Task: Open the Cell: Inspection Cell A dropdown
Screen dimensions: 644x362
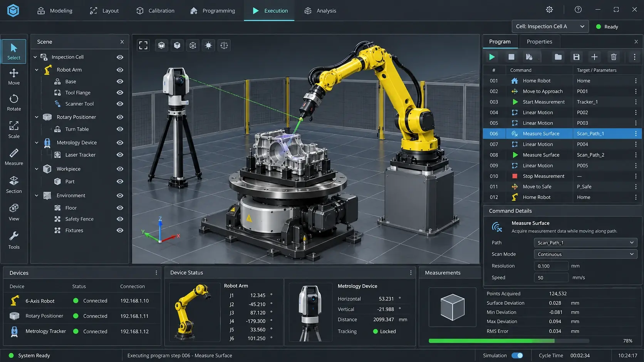Action: (550, 27)
